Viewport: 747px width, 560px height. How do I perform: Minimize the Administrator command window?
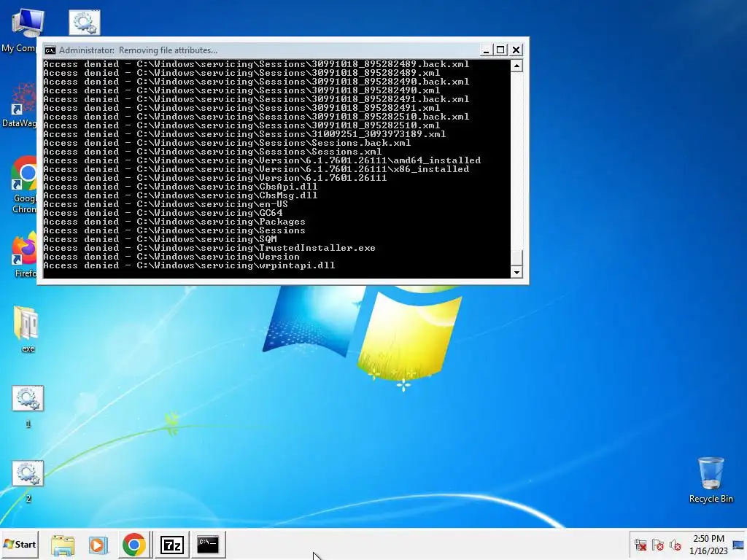coord(486,50)
